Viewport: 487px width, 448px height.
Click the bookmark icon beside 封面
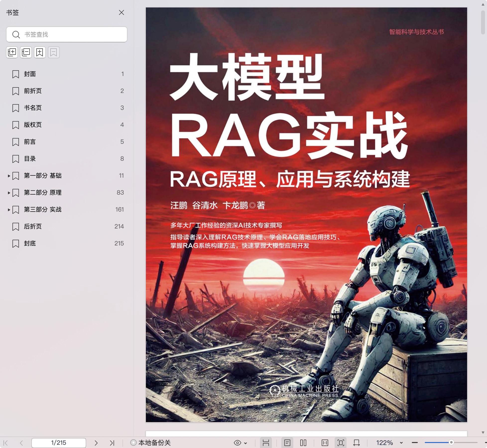point(16,74)
